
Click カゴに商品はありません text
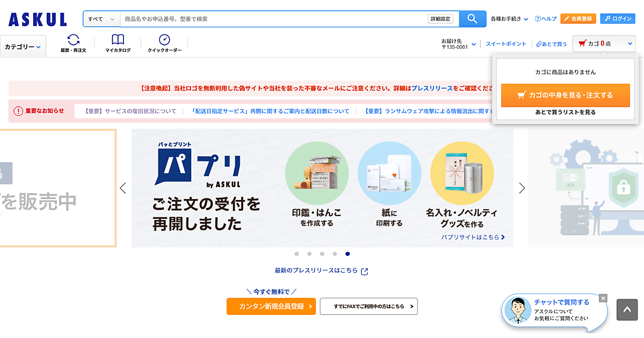pyautogui.click(x=565, y=72)
